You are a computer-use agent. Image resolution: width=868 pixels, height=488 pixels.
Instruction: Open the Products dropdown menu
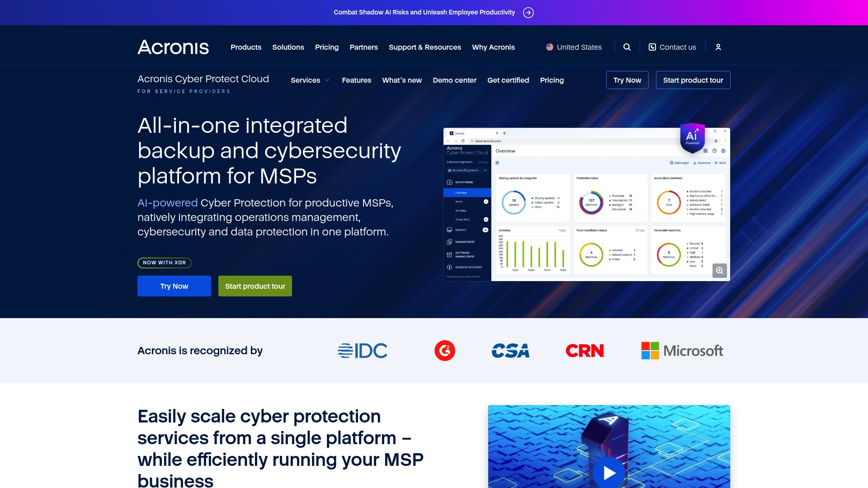245,47
